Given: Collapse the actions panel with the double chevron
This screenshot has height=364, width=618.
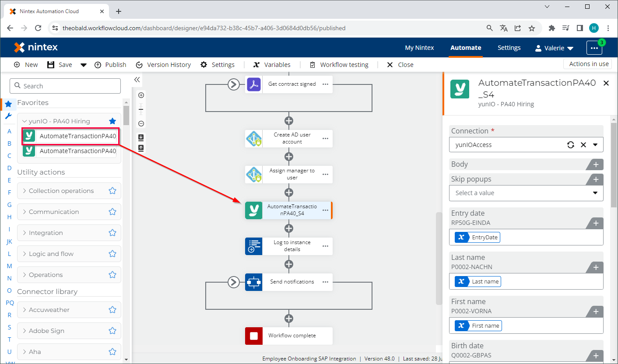Looking at the screenshot, I should tap(137, 80).
